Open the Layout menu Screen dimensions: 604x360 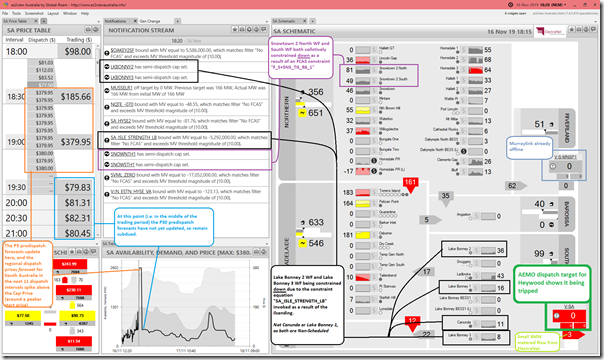(x=53, y=13)
